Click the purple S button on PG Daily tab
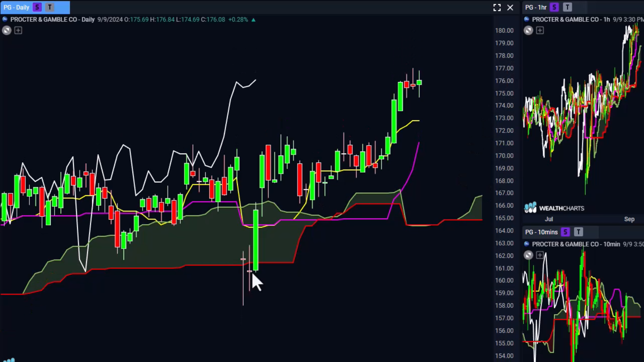644x362 pixels. (x=37, y=7)
